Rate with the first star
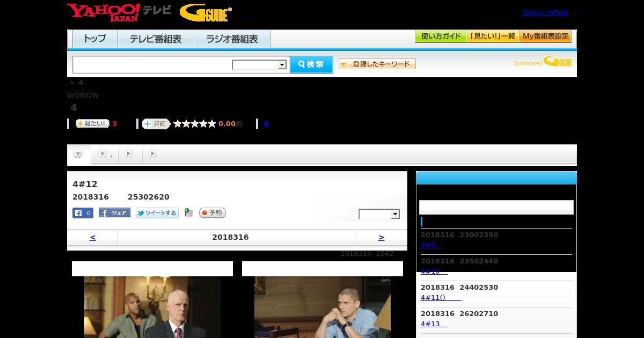This screenshot has height=338, width=644. coord(178,124)
